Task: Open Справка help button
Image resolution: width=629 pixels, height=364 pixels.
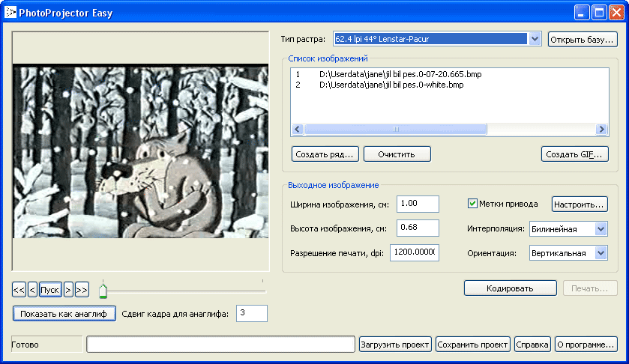Action: click(x=532, y=345)
